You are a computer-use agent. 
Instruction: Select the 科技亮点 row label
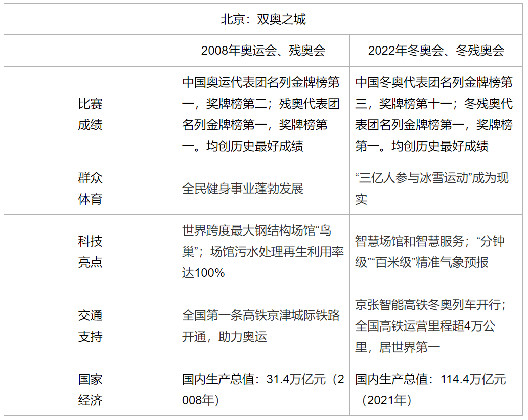(x=90, y=252)
